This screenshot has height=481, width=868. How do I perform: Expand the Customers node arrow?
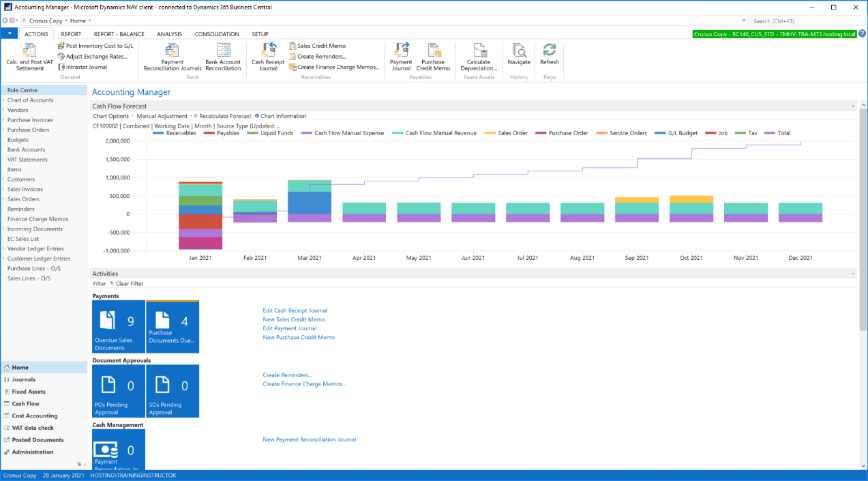coord(3,179)
